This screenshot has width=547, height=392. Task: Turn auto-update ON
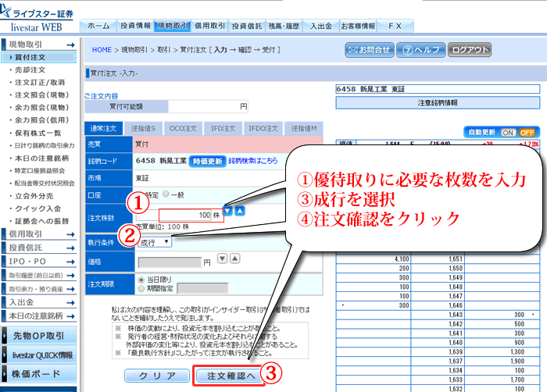(x=508, y=132)
